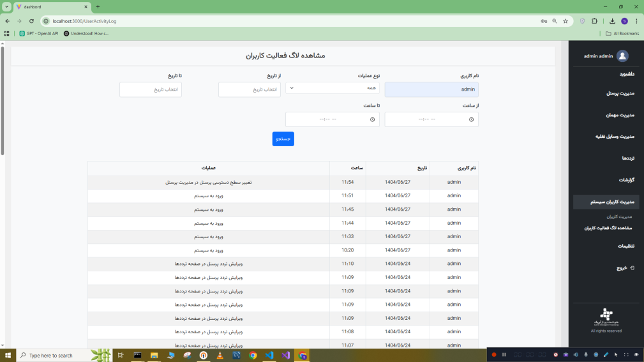Click the zoom magnifier icon in address bar

[555, 21]
